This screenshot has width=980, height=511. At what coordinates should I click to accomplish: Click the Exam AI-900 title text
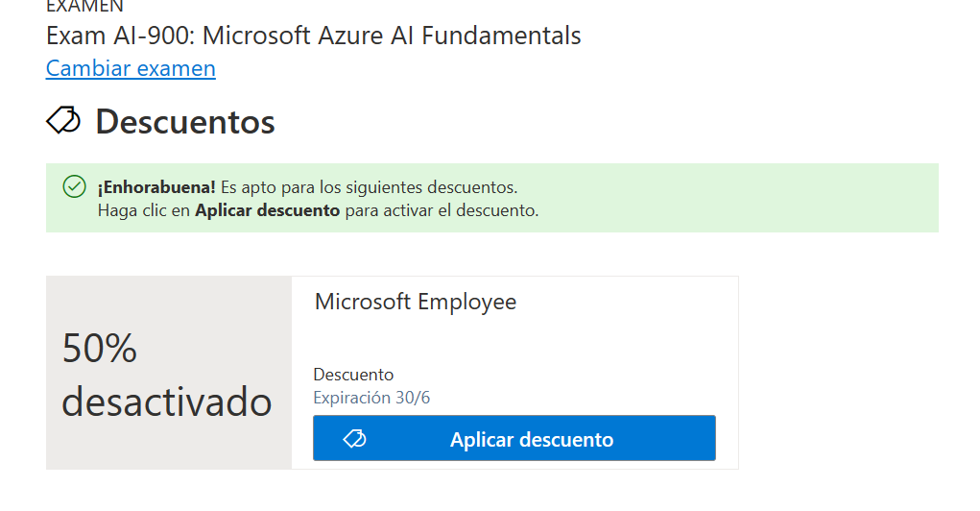pyautogui.click(x=313, y=36)
